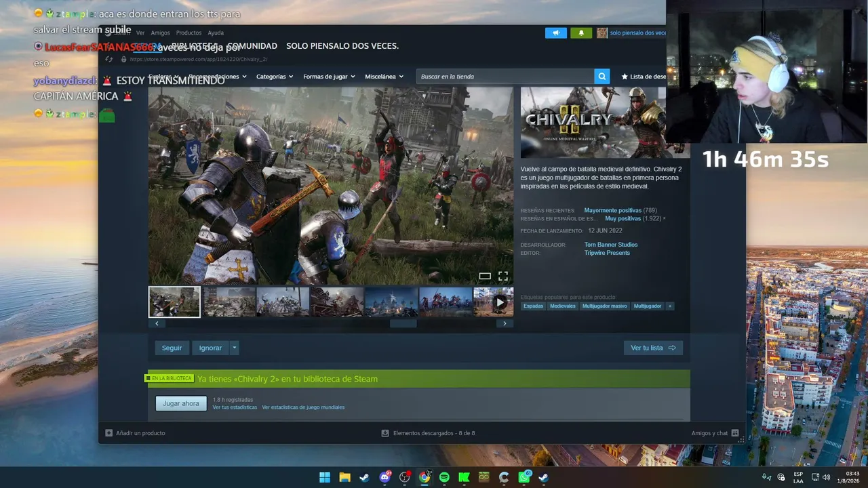The image size is (868, 488).
Task: Open Ver tus estadísticas link
Action: 235,407
